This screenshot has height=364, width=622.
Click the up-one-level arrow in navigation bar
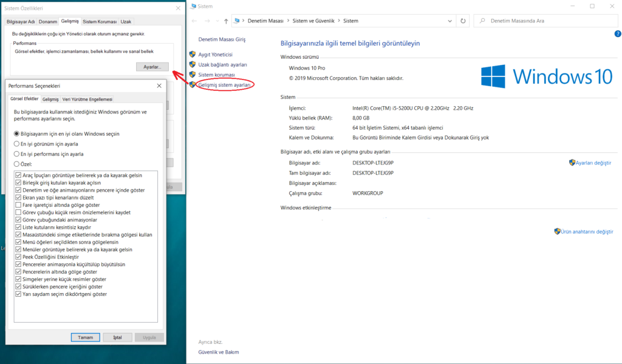tap(226, 21)
